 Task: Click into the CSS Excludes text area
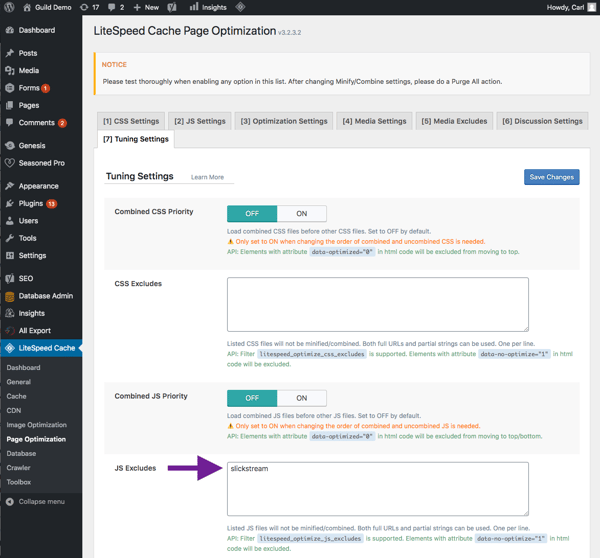pos(378,305)
